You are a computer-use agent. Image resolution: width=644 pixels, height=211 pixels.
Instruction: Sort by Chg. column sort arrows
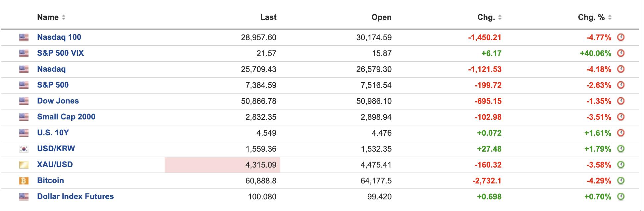coord(500,17)
